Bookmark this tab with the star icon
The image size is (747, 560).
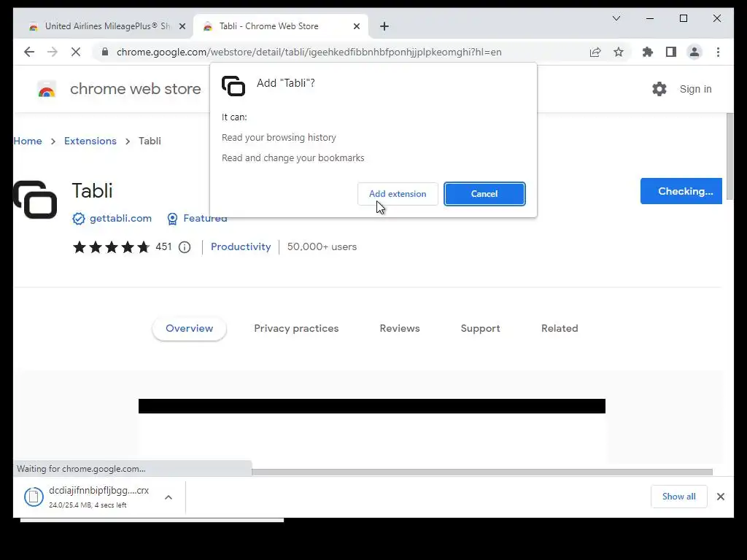click(x=619, y=52)
